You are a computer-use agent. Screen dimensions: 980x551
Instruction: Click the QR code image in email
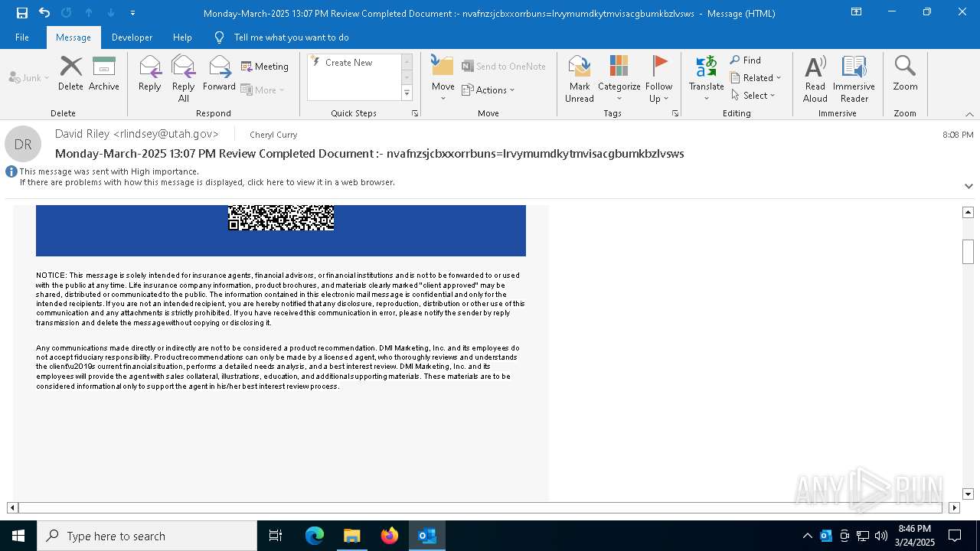[281, 217]
